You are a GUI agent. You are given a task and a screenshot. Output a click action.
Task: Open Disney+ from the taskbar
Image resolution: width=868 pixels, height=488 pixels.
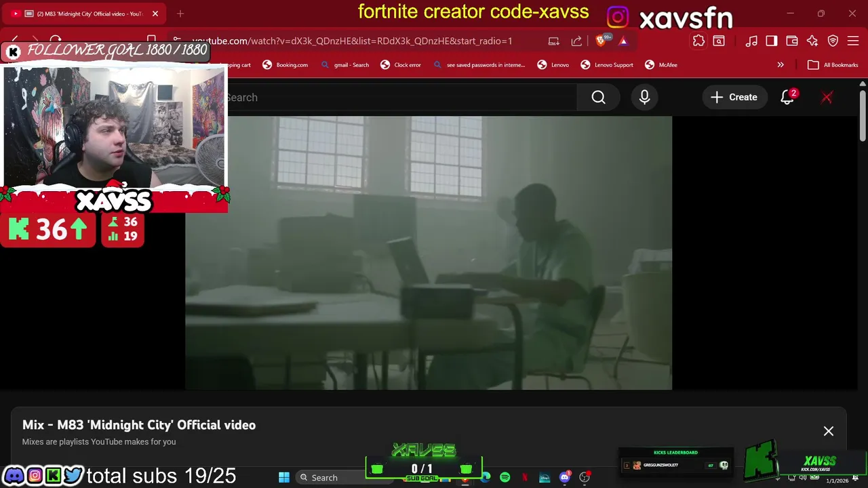click(x=545, y=477)
